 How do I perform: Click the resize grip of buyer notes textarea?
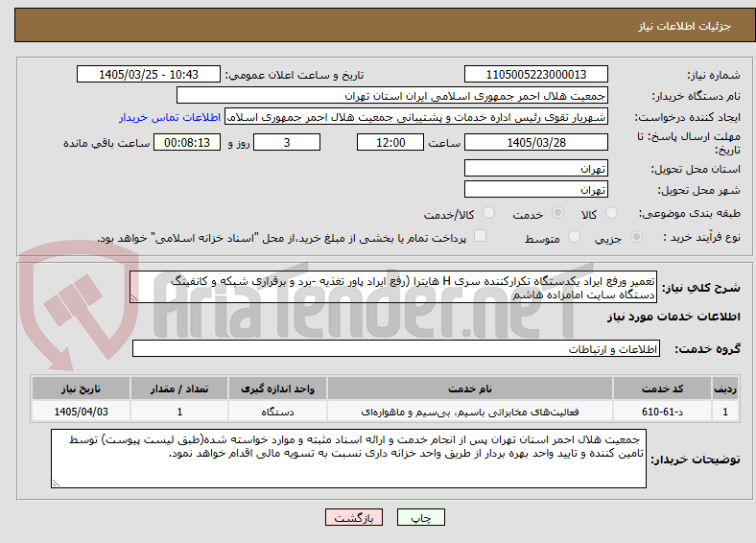point(56,484)
